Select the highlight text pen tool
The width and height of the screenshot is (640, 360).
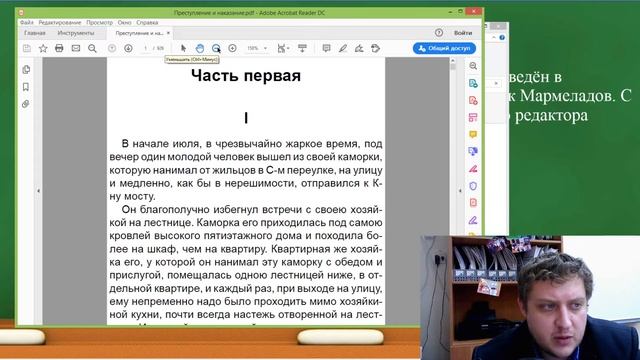(x=343, y=48)
